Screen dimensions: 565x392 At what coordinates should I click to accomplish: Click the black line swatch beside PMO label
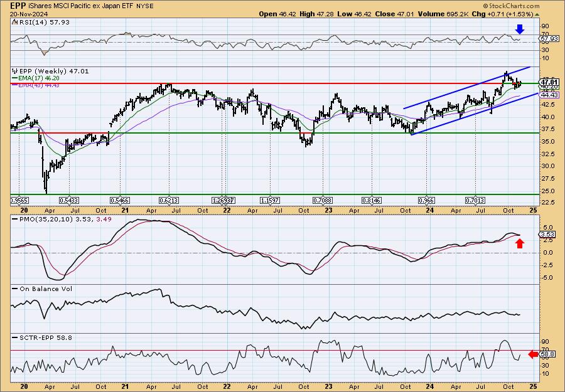[x=14, y=219]
